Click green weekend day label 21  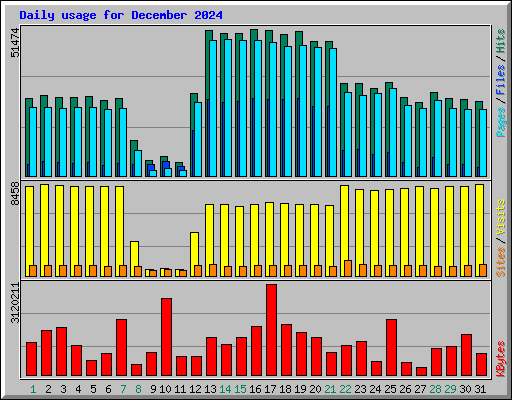coord(330,389)
